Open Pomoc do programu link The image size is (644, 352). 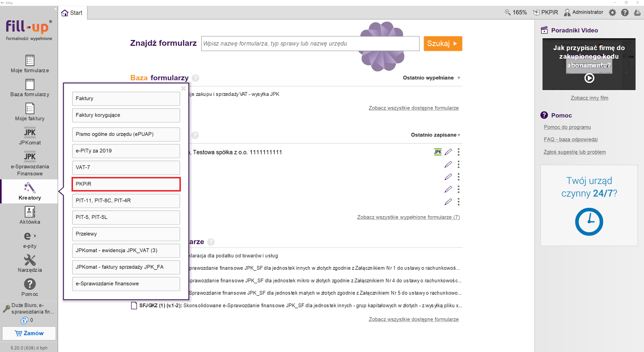[x=567, y=127]
